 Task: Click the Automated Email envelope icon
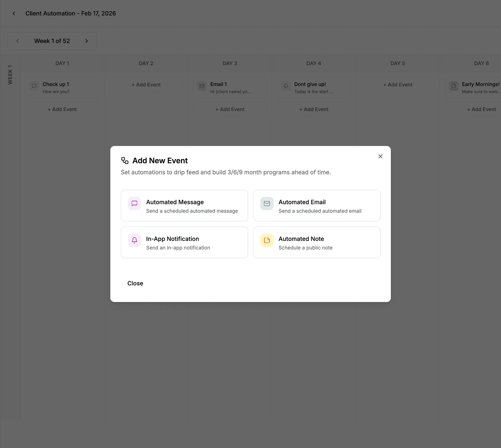267,204
